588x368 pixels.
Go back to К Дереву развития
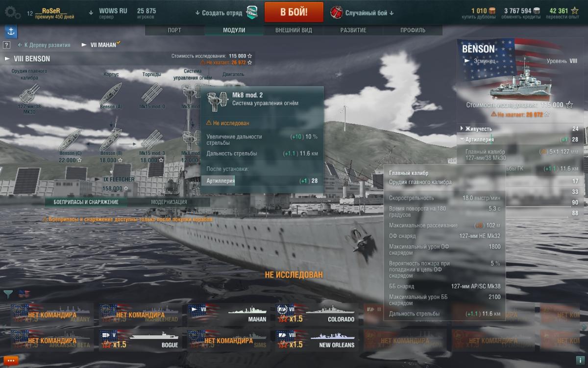point(44,45)
